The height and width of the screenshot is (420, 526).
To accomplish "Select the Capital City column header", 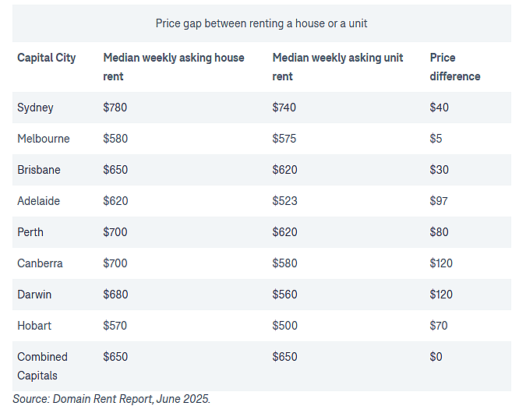I will [46, 58].
